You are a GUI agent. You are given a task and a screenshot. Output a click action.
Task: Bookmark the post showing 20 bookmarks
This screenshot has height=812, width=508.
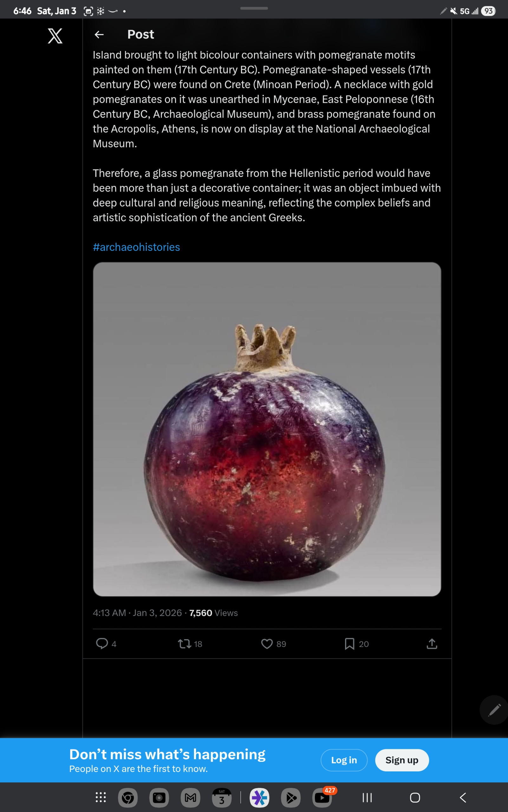[350, 644]
